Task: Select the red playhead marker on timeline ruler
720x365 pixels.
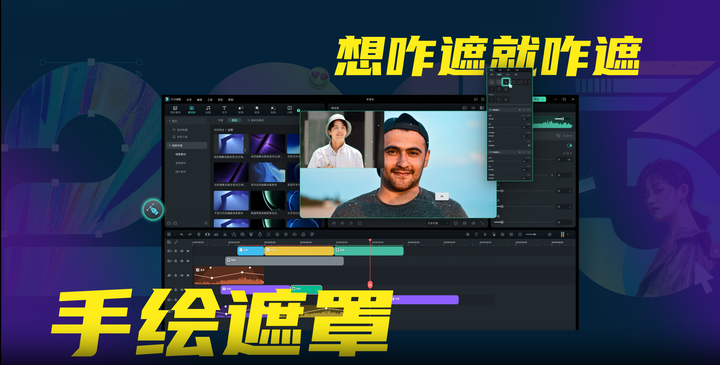Action: 370,240
